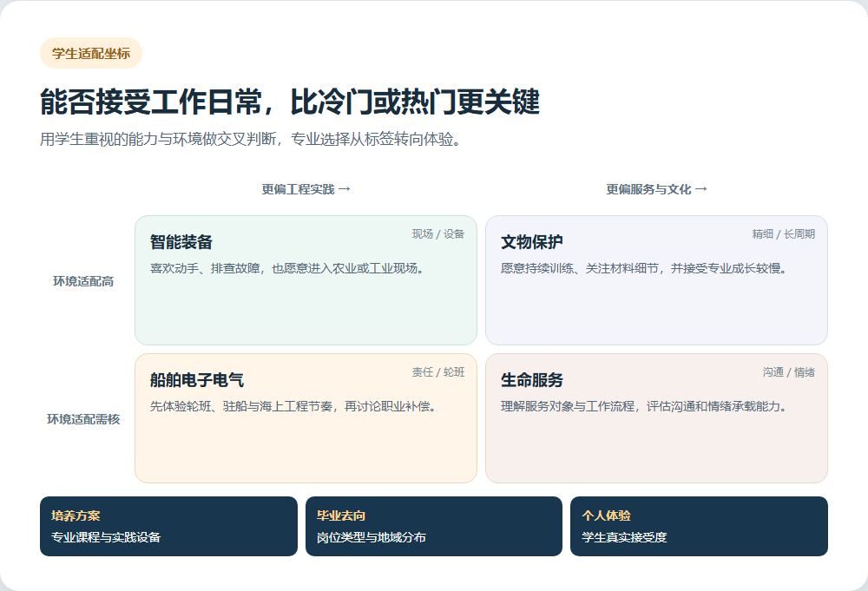Click the row label 环境适配高
This screenshot has width=868, height=591.
click(83, 281)
